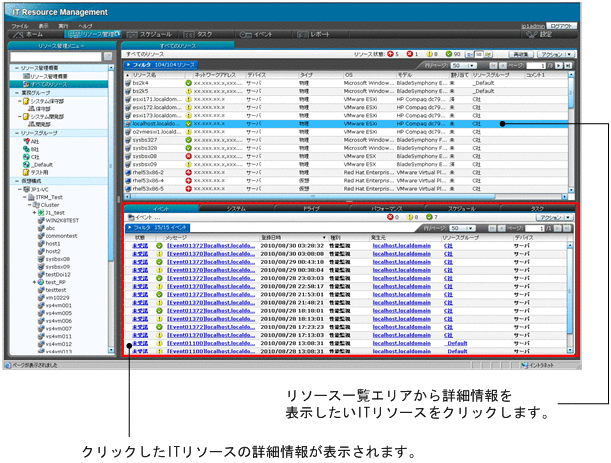The width and height of the screenshot is (611, 463).
Task: Collapse the リソース管理概要 section
Action: [x=17, y=68]
